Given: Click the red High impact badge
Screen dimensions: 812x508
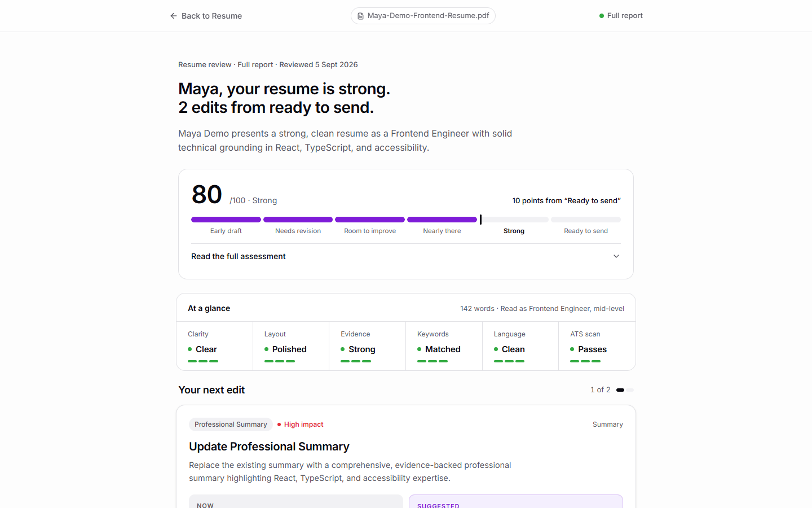Looking at the screenshot, I should [301, 424].
